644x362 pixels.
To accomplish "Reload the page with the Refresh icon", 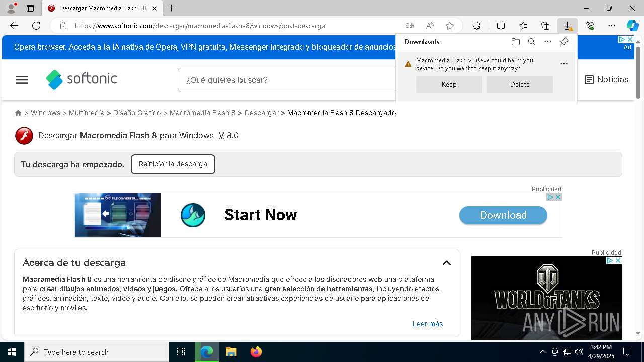I will [36, 26].
